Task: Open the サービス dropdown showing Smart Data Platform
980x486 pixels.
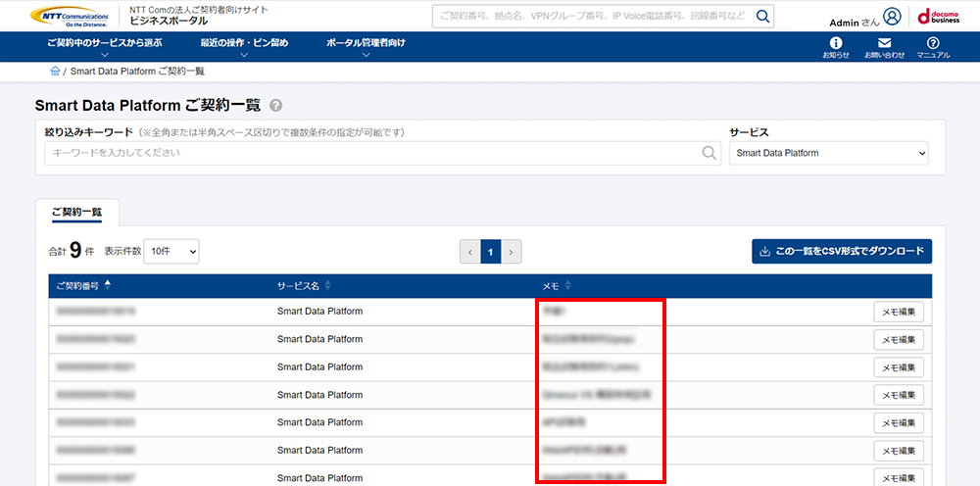Action: coord(829,153)
